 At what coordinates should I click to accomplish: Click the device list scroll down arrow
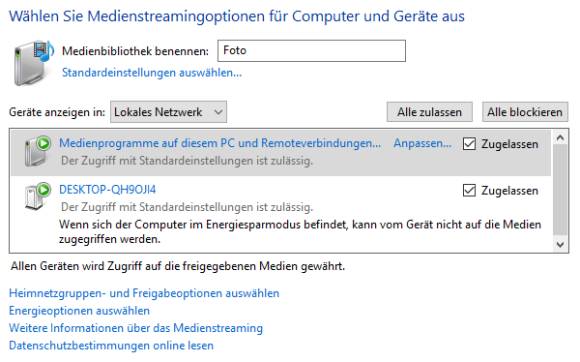point(560,244)
